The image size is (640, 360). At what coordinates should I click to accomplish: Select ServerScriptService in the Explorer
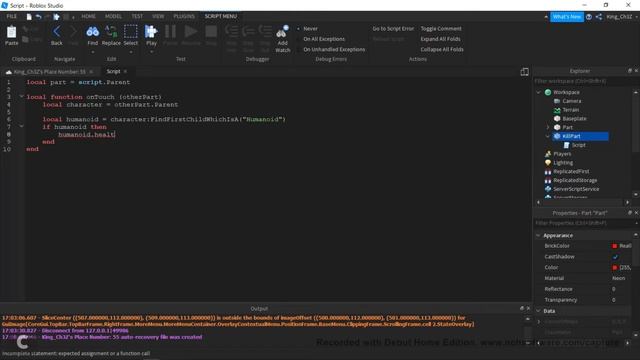[576, 189]
